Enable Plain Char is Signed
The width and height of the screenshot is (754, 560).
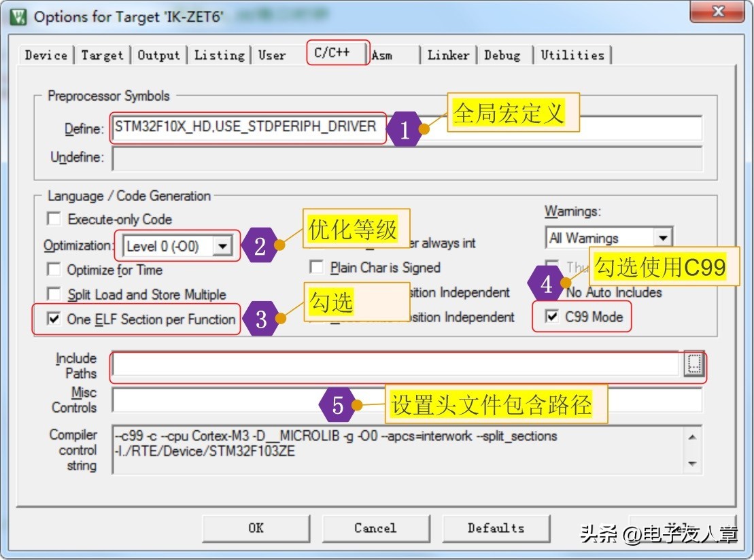[x=315, y=268]
